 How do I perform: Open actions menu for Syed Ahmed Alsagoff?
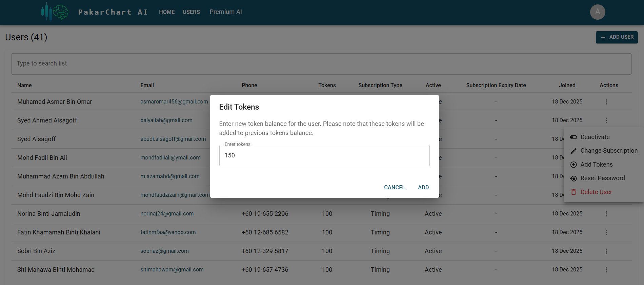[606, 120]
